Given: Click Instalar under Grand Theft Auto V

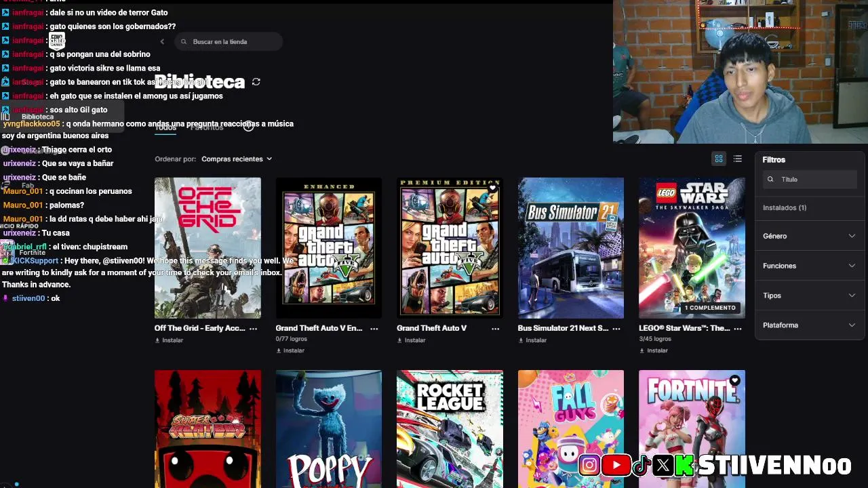Looking at the screenshot, I should pyautogui.click(x=412, y=340).
